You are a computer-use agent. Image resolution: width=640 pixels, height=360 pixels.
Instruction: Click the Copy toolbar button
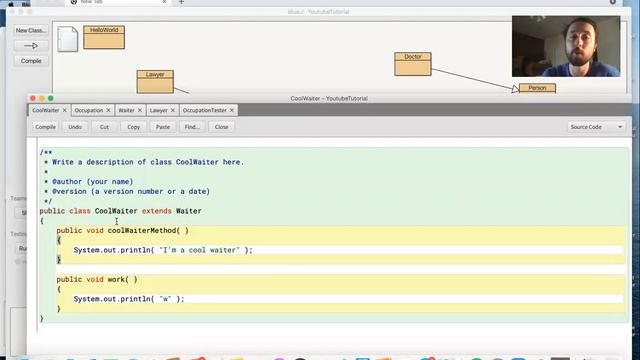pos(133,127)
